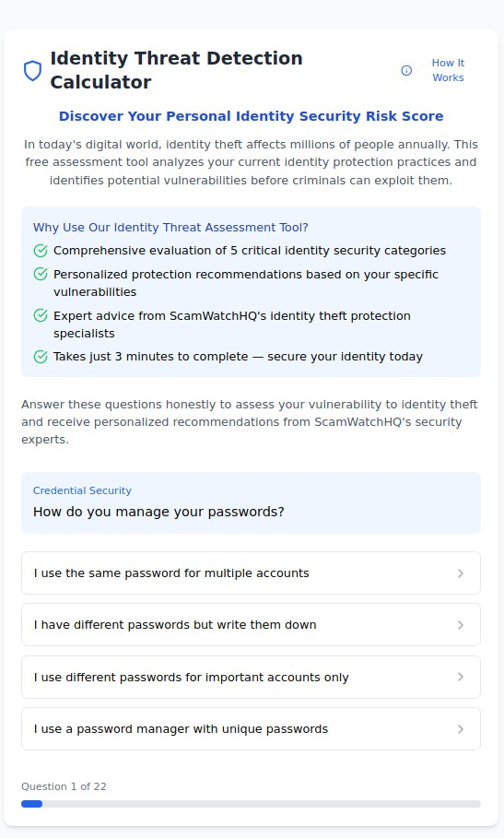Click the Identity Threat Detection Calculator heading
Image resolution: width=504 pixels, height=838 pixels.
tap(176, 70)
